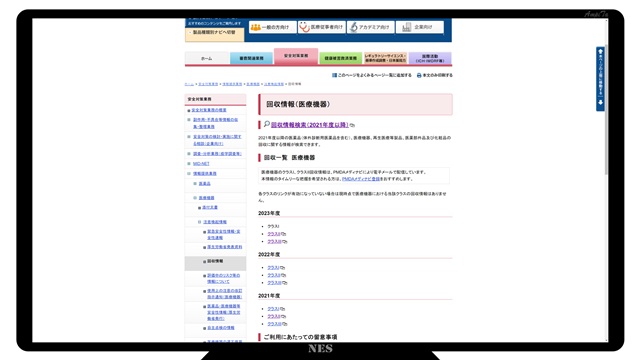
Task: Click the up arrow on the blue side page-navigation bar
Action: (x=600, y=52)
